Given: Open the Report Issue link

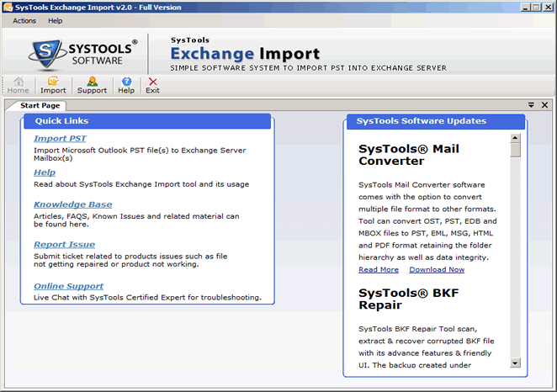Looking at the screenshot, I should (64, 245).
